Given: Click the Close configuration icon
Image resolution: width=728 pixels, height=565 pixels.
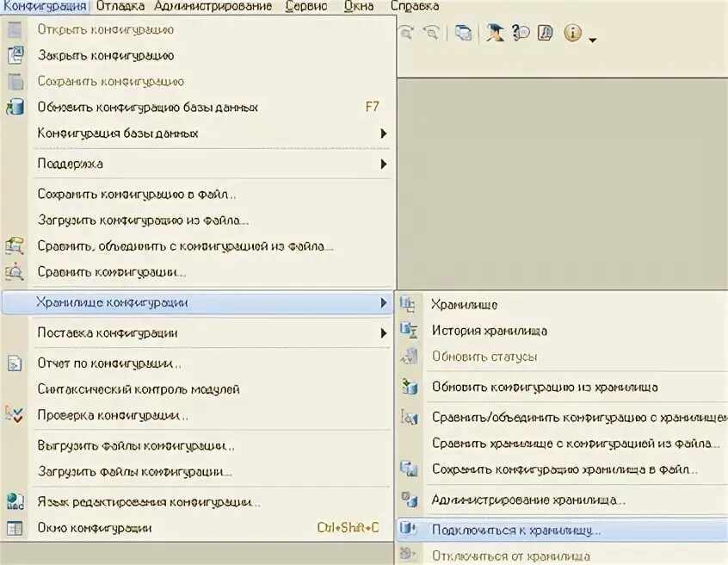Looking at the screenshot, I should 15,55.
